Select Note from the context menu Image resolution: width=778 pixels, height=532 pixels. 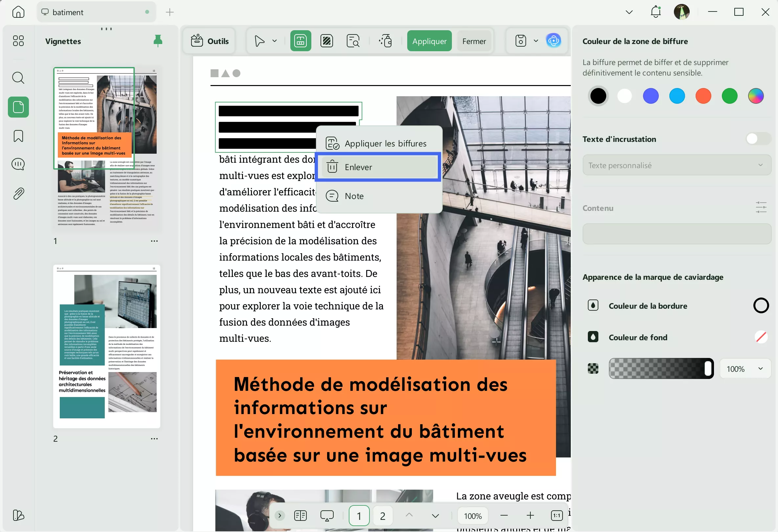point(353,196)
